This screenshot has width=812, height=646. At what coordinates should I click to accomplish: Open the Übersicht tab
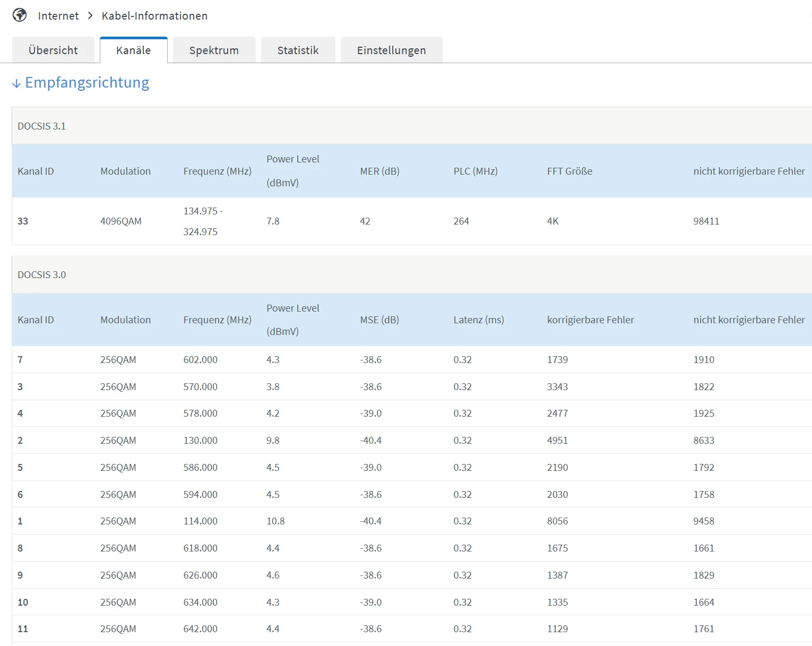click(x=53, y=50)
